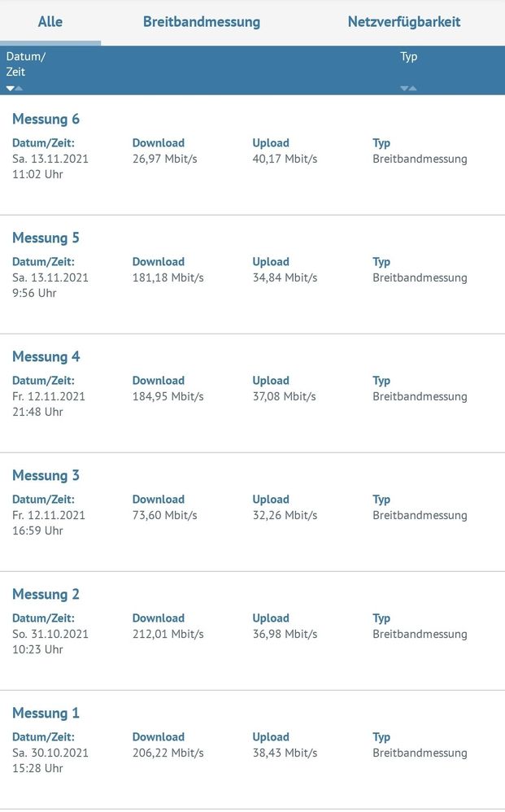Viewport: 505px width, 812px height.
Task: Open the Messung 6 entry title
Action: [x=46, y=120]
